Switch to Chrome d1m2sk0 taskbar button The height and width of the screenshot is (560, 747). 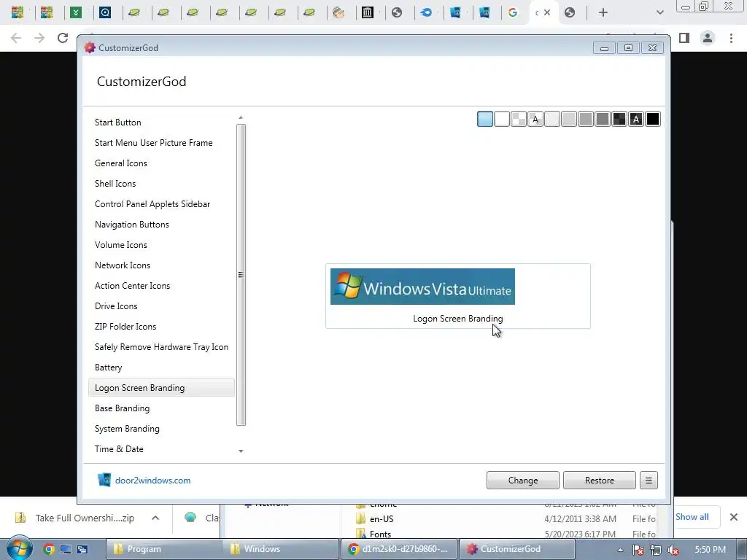[398, 549]
